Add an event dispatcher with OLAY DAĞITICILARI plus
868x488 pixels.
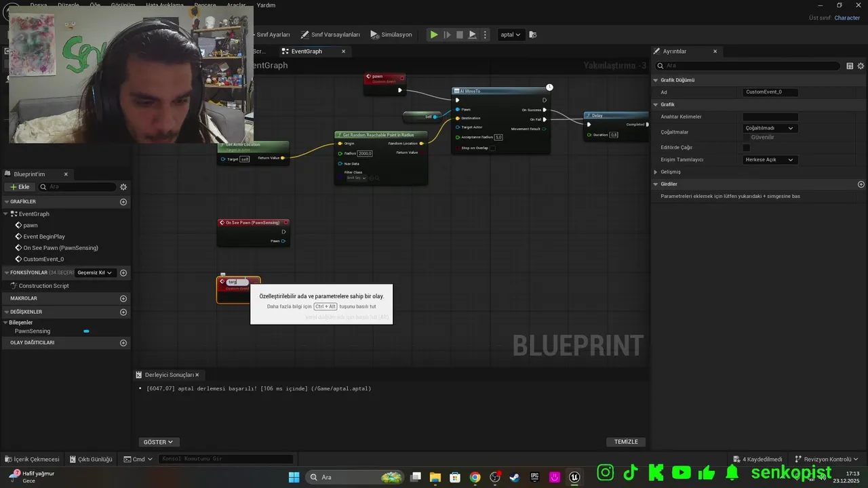[123, 343]
